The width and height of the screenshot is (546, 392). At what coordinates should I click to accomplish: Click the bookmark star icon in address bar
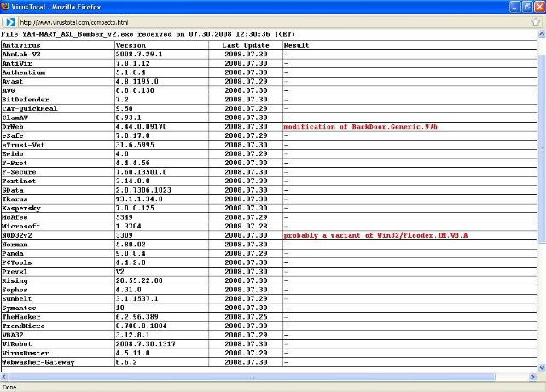[536, 22]
